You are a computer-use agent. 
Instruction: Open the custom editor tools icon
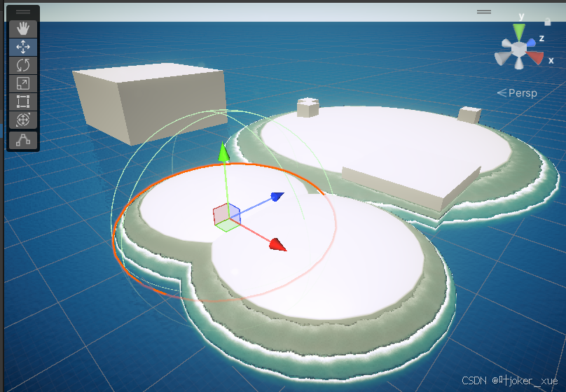click(23, 140)
